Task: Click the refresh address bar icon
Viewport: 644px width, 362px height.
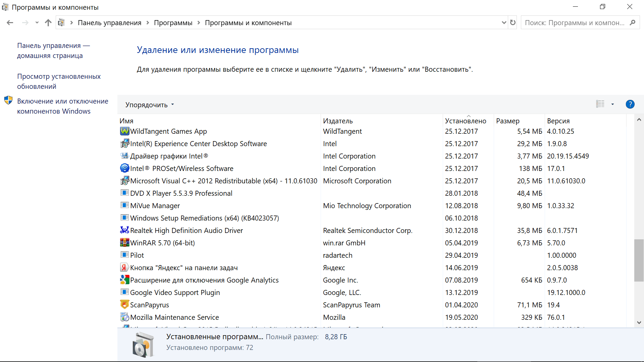Action: (x=513, y=22)
